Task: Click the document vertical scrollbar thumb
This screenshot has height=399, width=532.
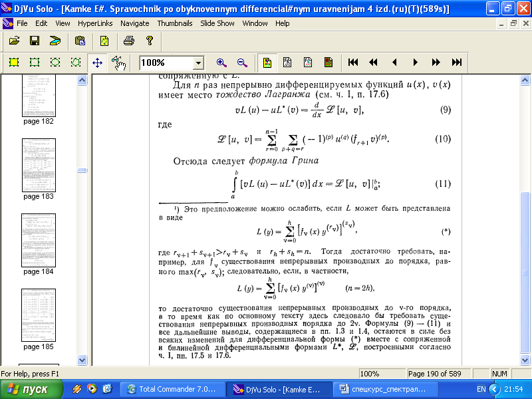Action: [x=525, y=273]
